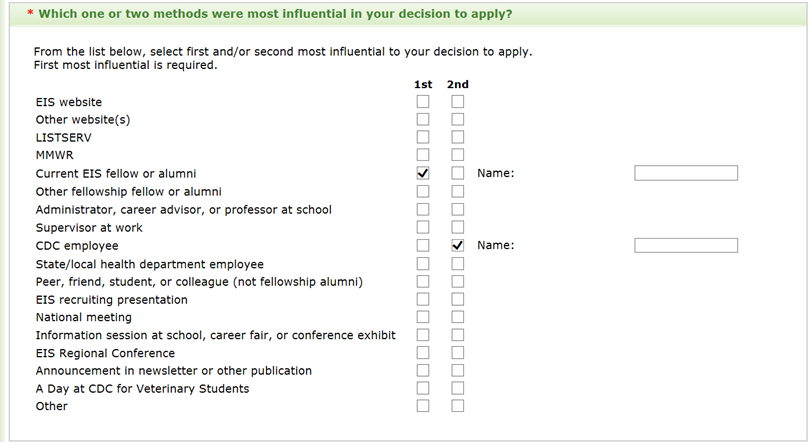Check 1st for Other fellowship fellow or alumni

tap(423, 192)
